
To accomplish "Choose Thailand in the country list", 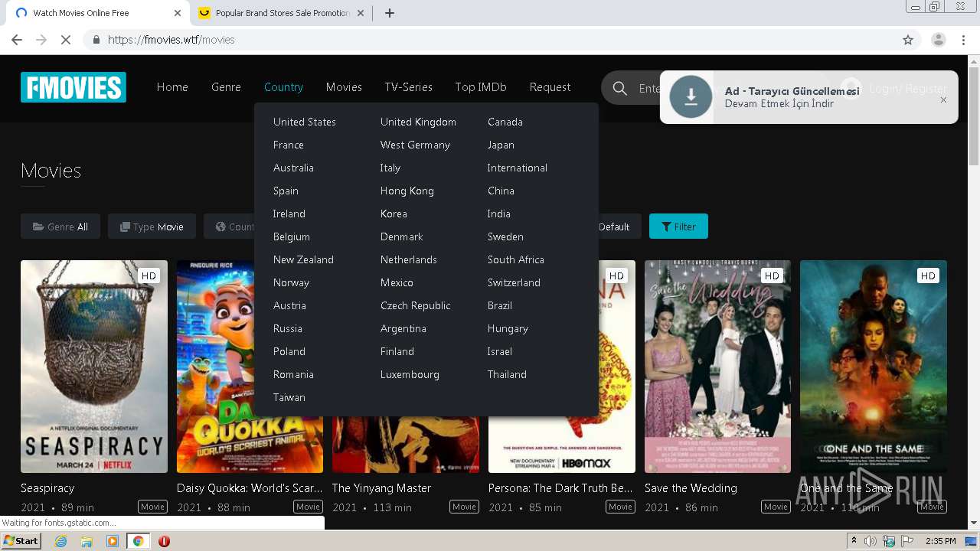I will tap(507, 374).
